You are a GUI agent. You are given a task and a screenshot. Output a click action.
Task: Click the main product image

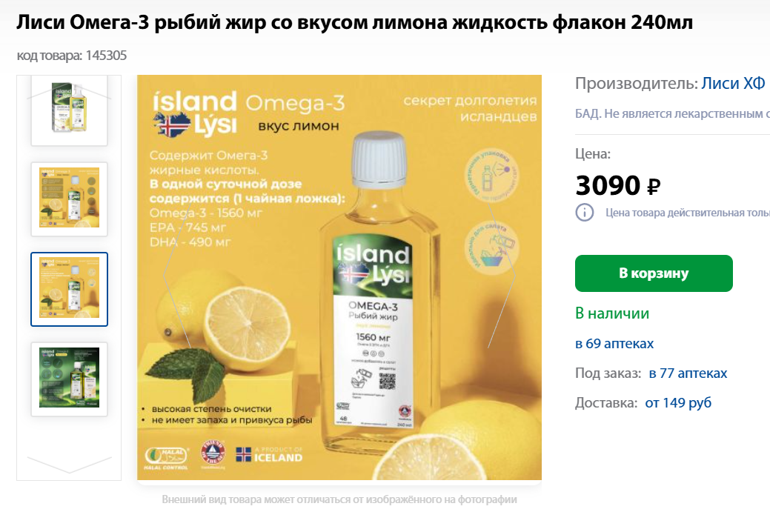[339, 277]
